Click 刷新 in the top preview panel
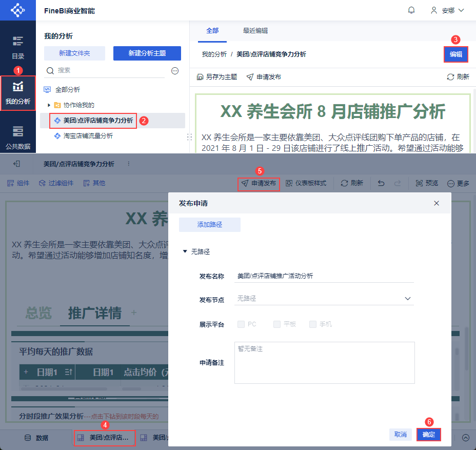Image resolution: width=476 pixels, height=450 pixels. 458,77
